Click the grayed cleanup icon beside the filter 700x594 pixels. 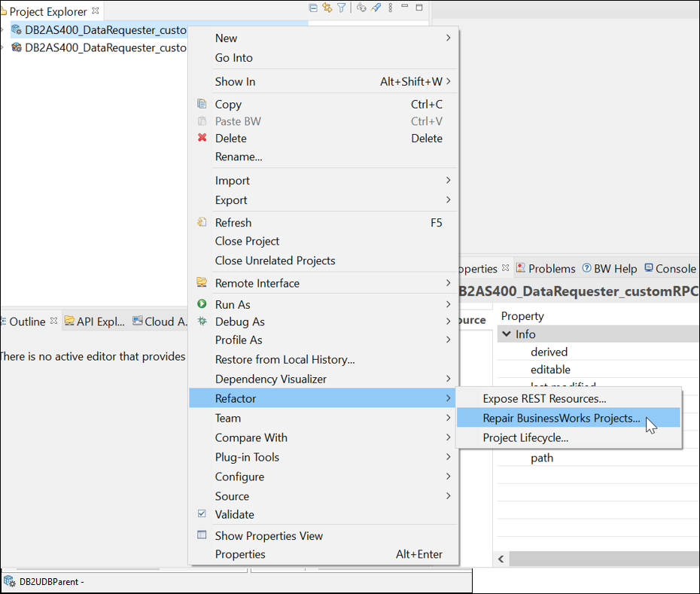[361, 8]
